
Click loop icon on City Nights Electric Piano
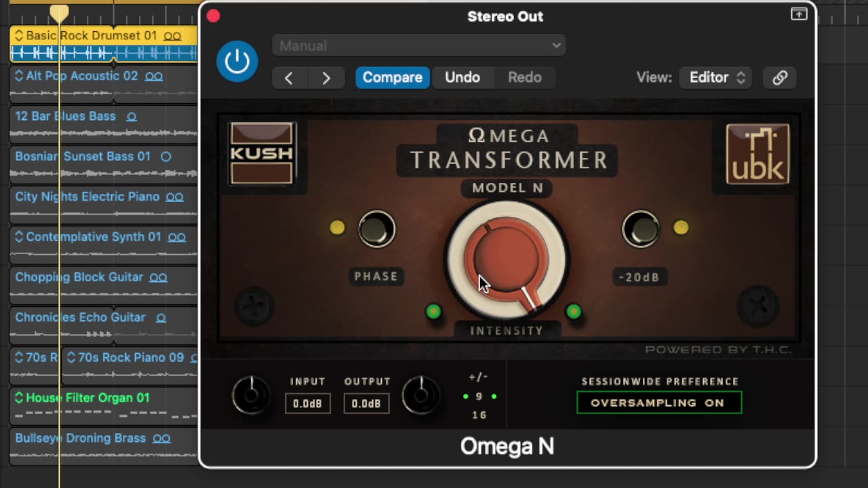175,197
